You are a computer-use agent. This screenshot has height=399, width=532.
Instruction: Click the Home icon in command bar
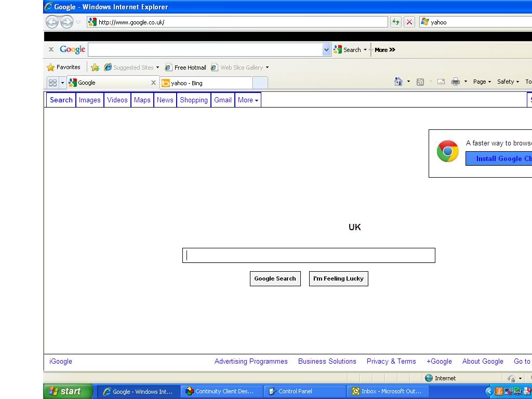[398, 82]
